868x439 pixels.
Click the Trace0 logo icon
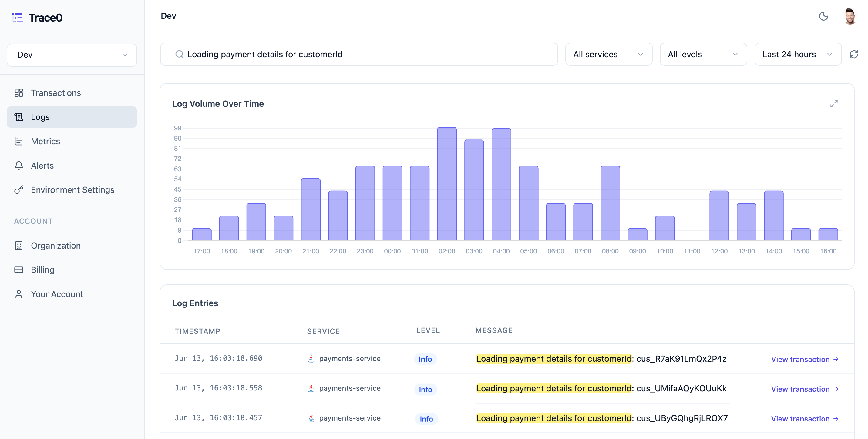tap(18, 18)
